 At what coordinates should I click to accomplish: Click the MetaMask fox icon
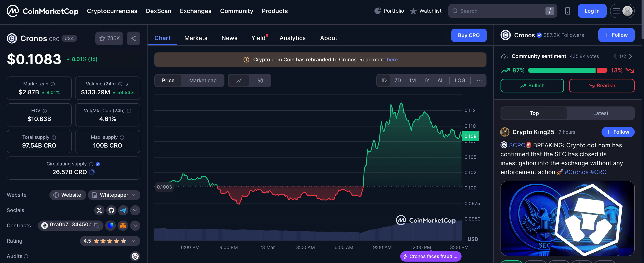tap(123, 225)
